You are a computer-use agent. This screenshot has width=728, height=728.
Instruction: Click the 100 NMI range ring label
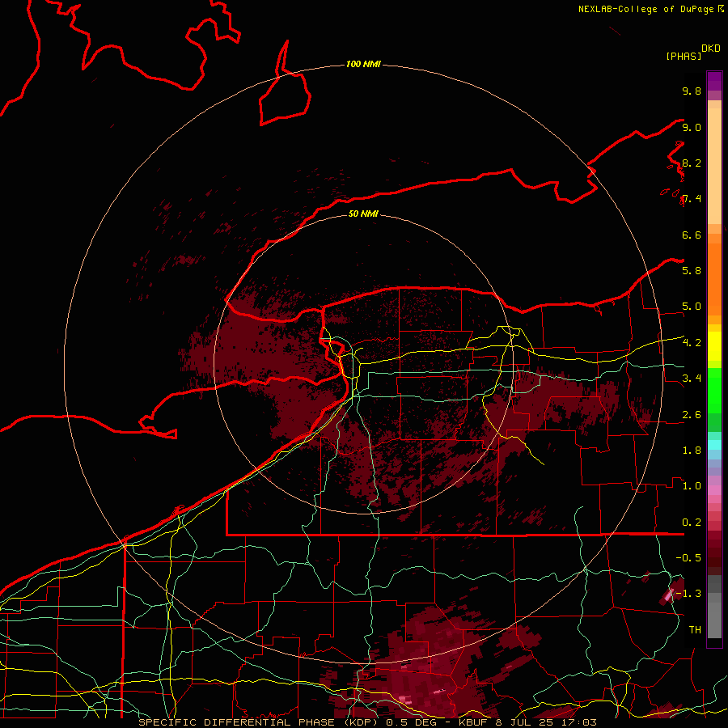363,64
